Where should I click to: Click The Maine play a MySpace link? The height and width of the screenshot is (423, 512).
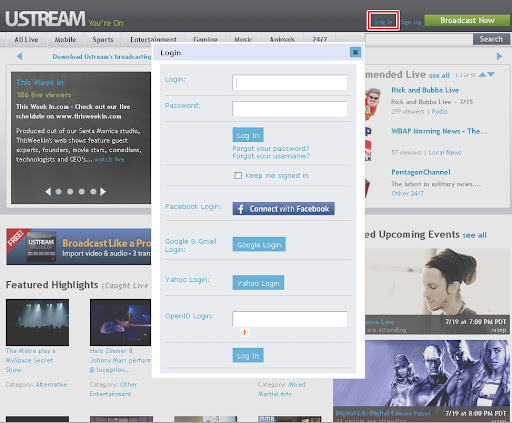pos(30,360)
